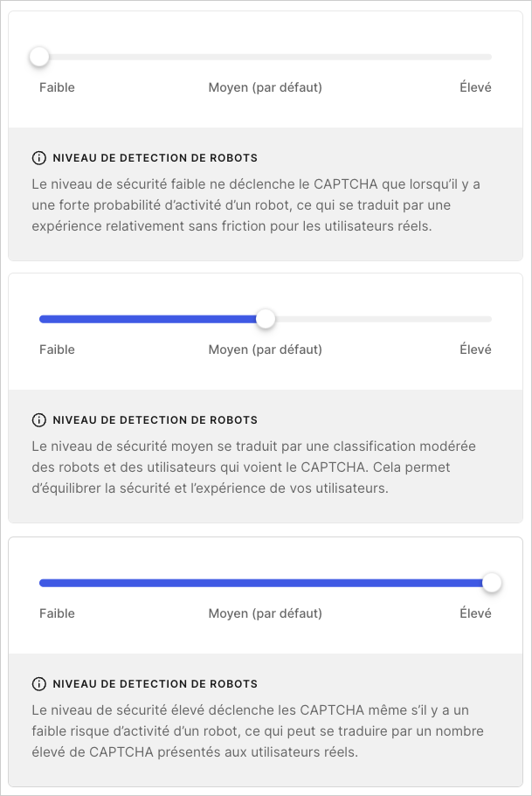Click the empty track right of the top slider handle
Screen dimensions: 532x796
[x=306, y=56]
